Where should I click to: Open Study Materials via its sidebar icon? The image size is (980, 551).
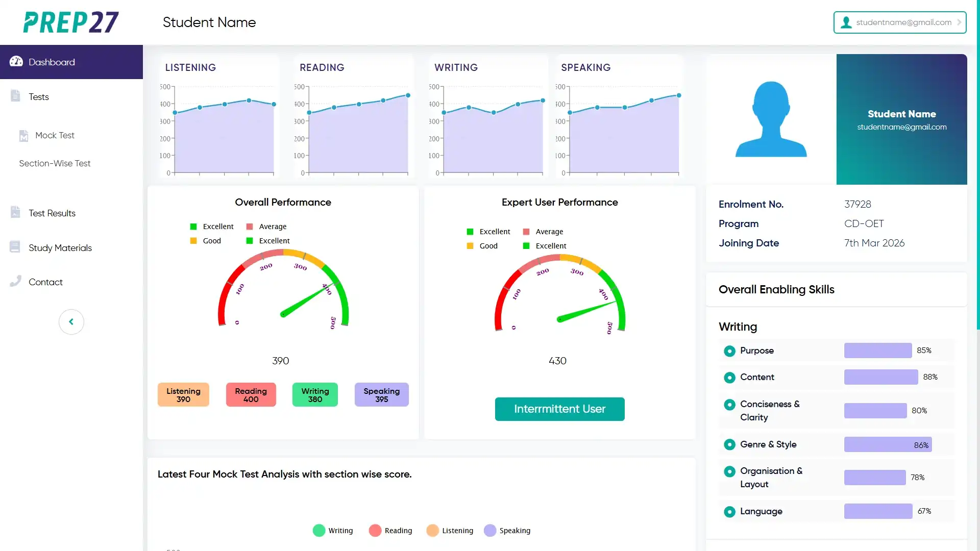coord(15,246)
